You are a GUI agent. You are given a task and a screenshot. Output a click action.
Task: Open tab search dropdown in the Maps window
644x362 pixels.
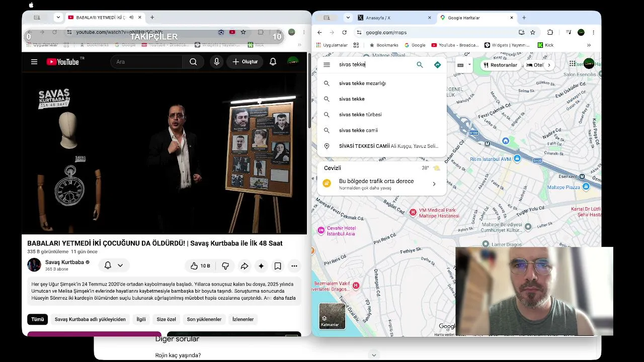pos(348,18)
